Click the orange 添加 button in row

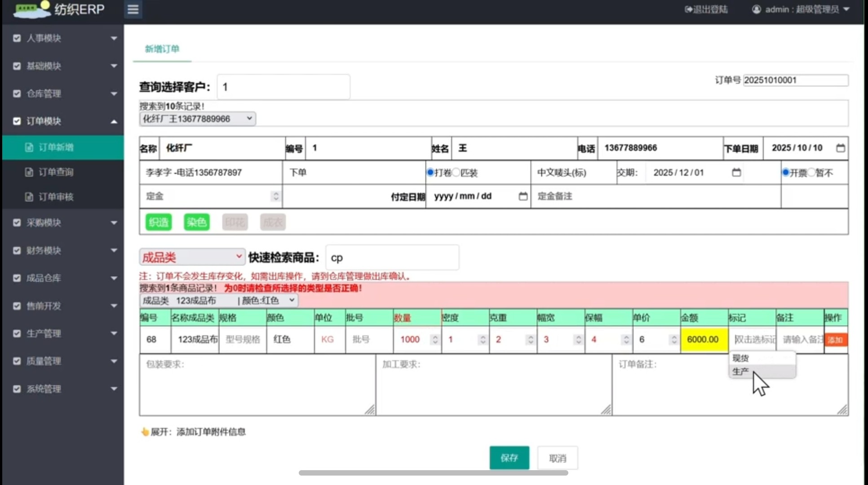pyautogui.click(x=836, y=340)
